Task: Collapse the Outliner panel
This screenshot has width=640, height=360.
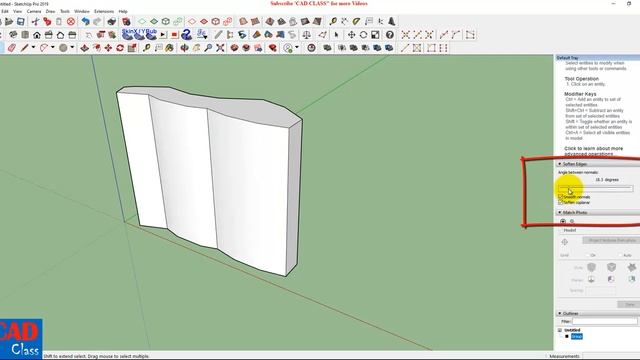Action: tap(560, 313)
